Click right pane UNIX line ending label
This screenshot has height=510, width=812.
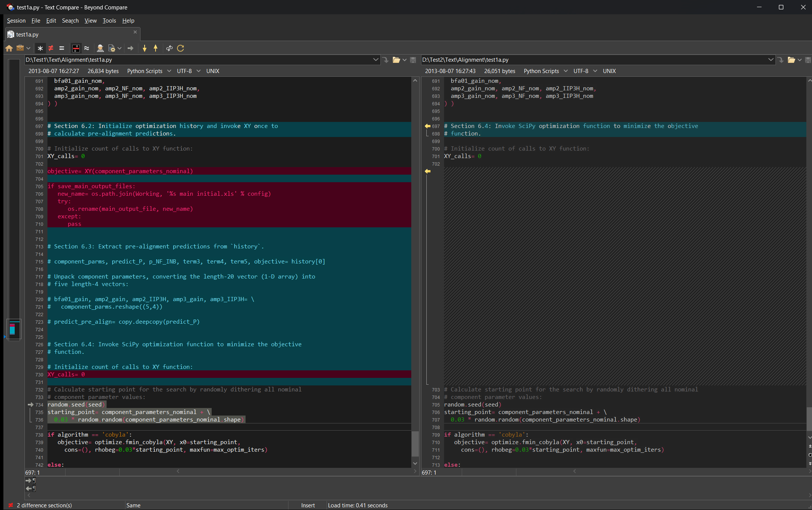coord(609,71)
